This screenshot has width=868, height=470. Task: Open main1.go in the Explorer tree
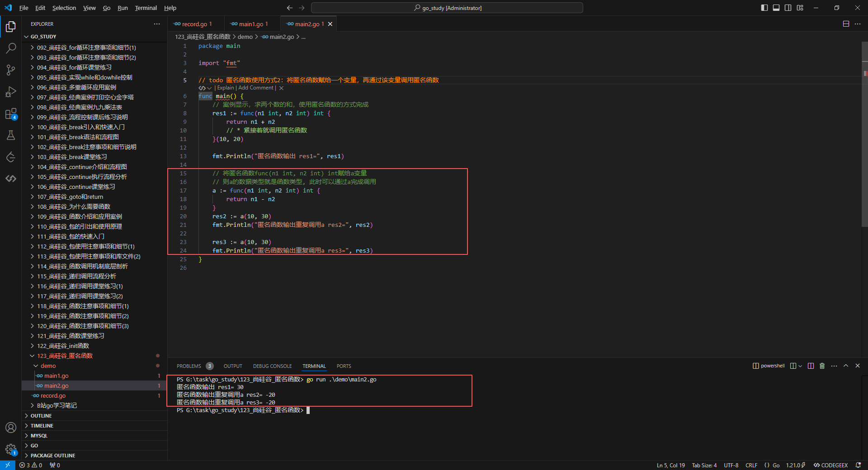pyautogui.click(x=94, y=376)
